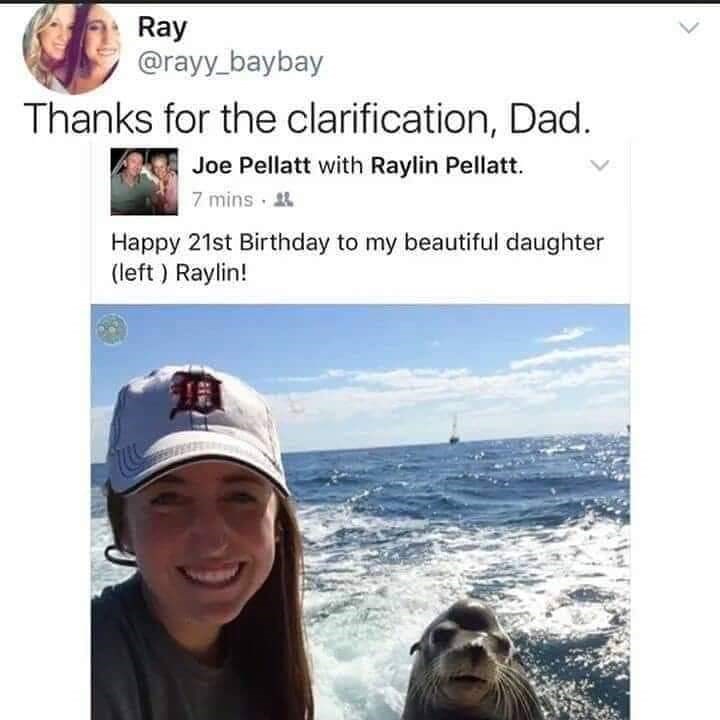Click the '(left ) Raylin!' caption line
The height and width of the screenshot is (720, 720).
(x=179, y=273)
